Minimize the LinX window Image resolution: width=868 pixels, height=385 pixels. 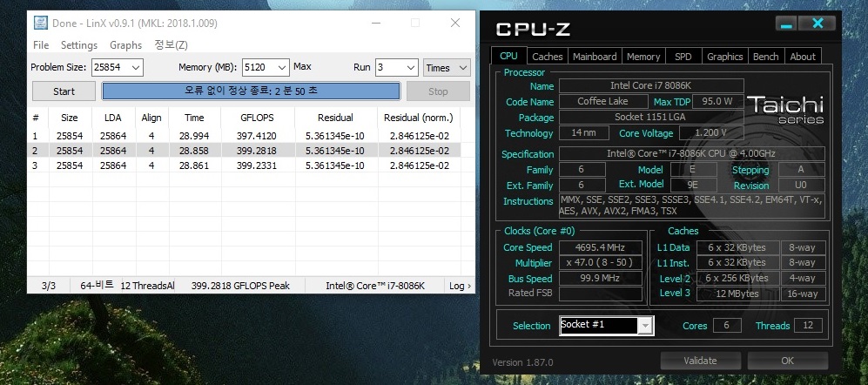(x=376, y=23)
